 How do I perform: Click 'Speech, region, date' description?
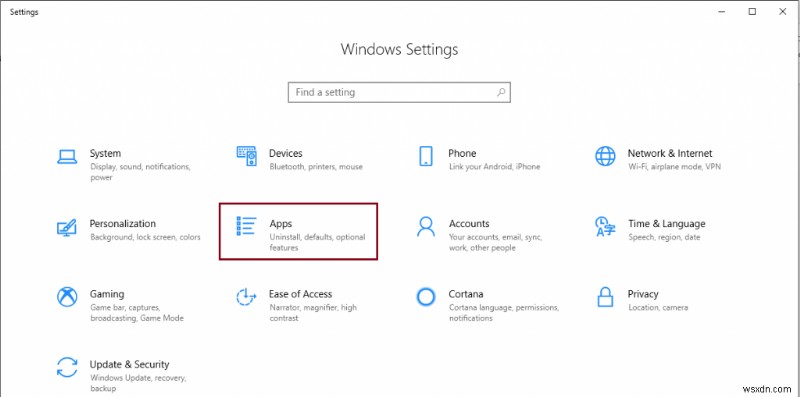[664, 237]
